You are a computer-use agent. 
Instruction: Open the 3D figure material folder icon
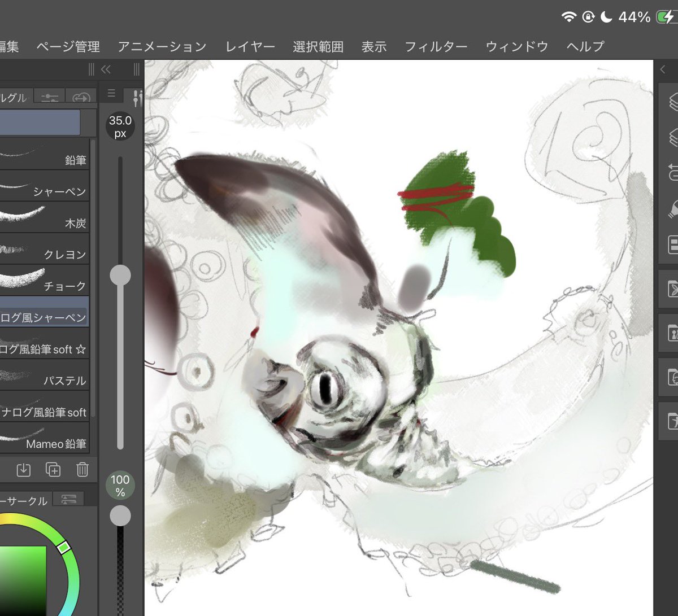(x=672, y=421)
